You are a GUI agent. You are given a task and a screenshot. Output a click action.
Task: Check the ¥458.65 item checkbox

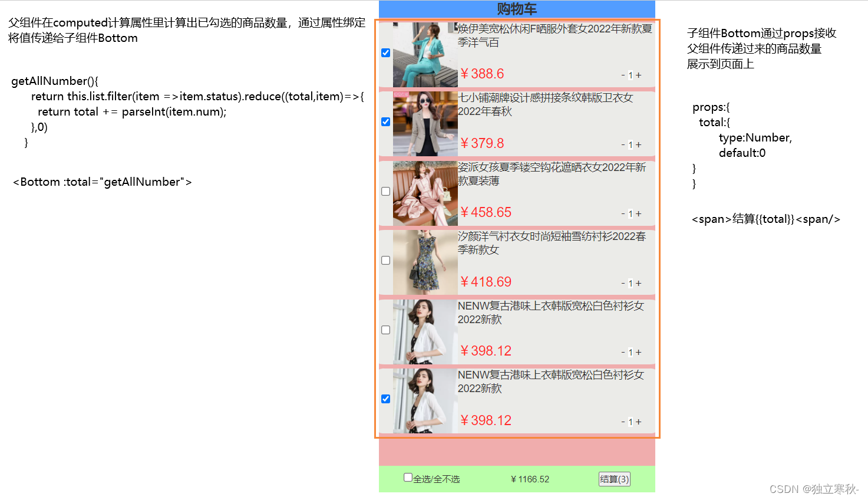pyautogui.click(x=386, y=192)
